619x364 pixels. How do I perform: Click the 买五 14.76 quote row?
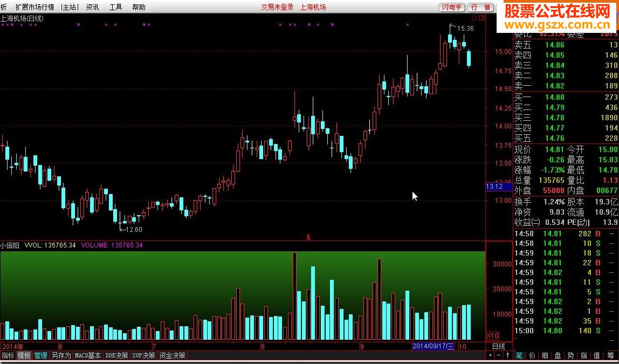(x=566, y=138)
